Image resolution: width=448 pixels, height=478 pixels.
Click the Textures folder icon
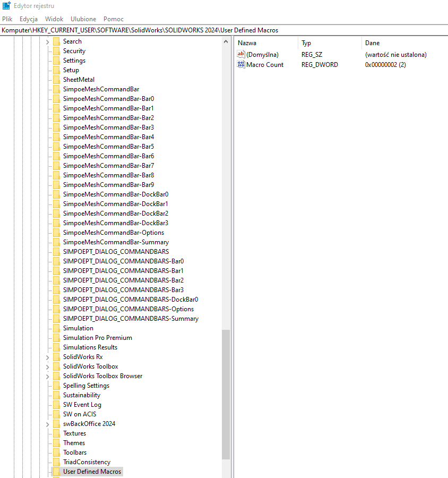point(56,433)
